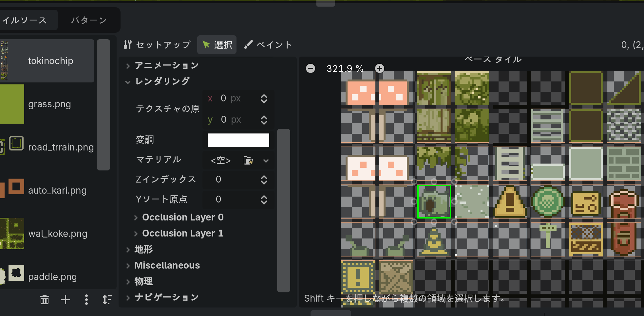This screenshot has width=644, height=316.
Task: Click the material quick load folder icon
Action: [248, 160]
